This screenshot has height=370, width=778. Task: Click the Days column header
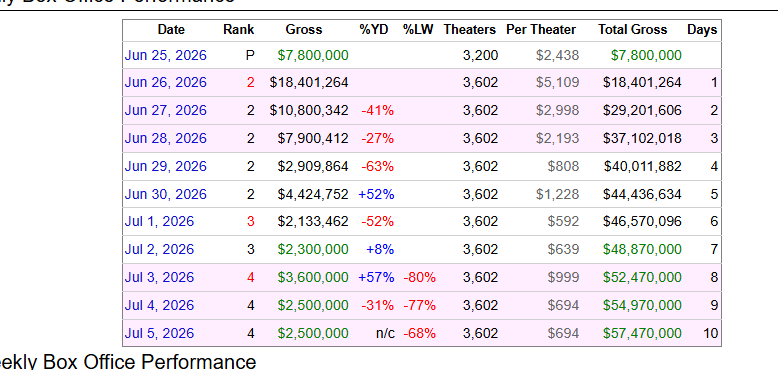[702, 30]
